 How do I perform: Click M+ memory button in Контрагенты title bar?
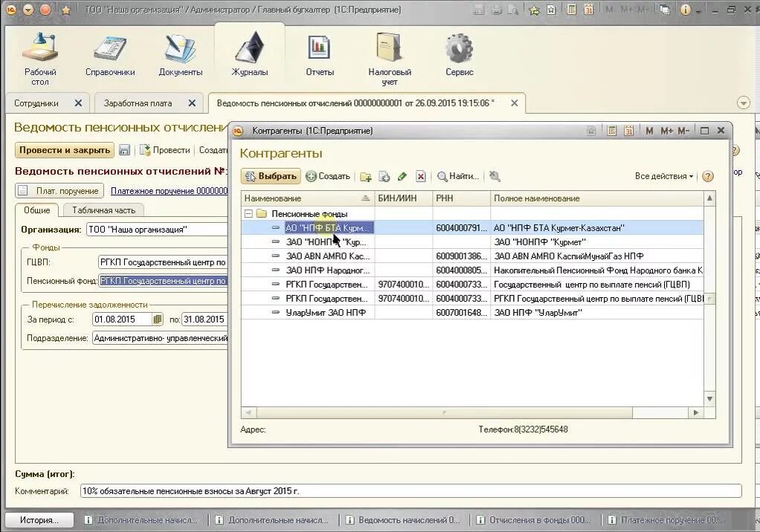pyautogui.click(x=666, y=131)
